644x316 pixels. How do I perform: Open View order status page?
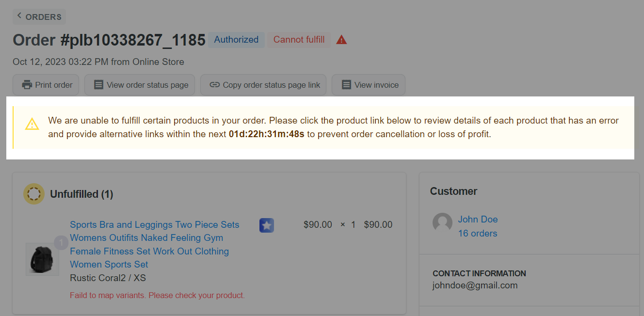(141, 85)
